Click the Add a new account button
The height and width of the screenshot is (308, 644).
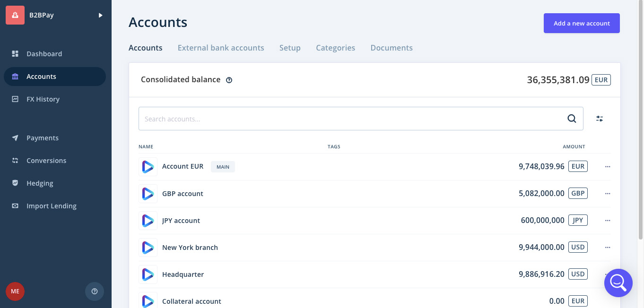[x=582, y=23]
